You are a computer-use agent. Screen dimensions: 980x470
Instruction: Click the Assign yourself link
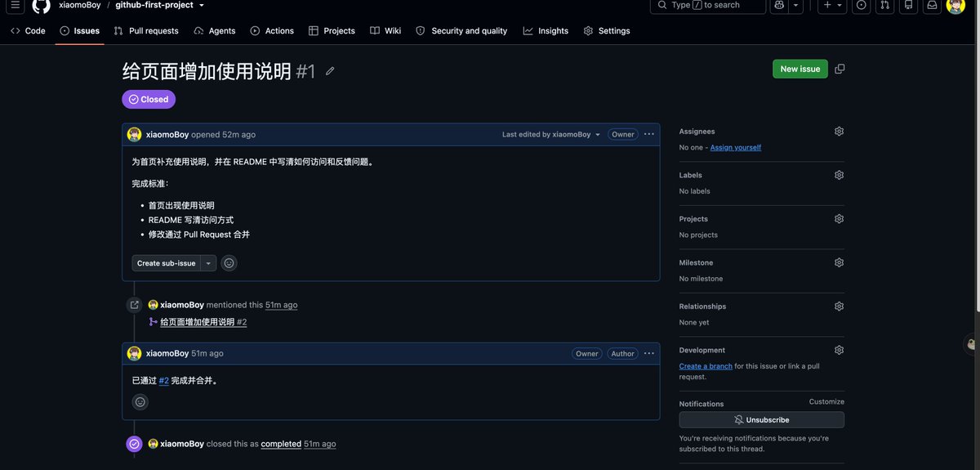click(x=736, y=148)
